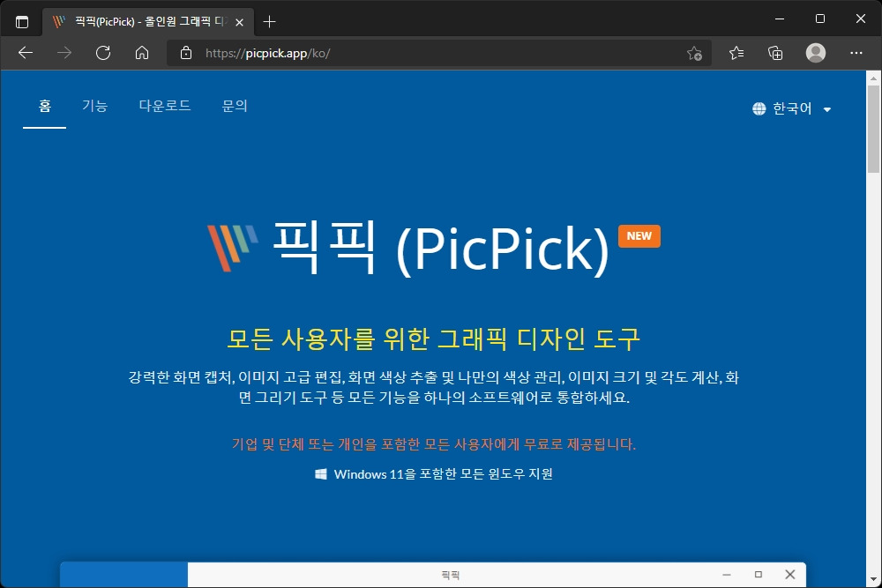Open the browser Settings and more menu
The height and width of the screenshot is (588, 882).
tap(856, 53)
